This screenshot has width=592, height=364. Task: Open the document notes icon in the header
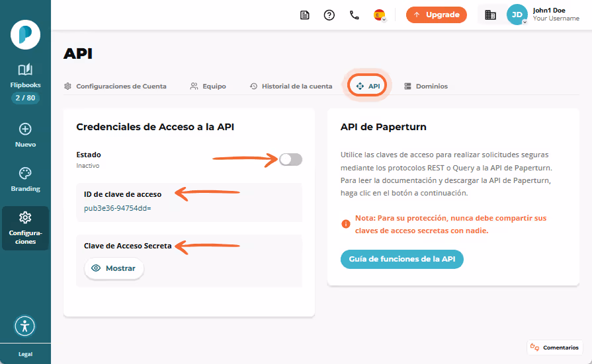pos(305,15)
